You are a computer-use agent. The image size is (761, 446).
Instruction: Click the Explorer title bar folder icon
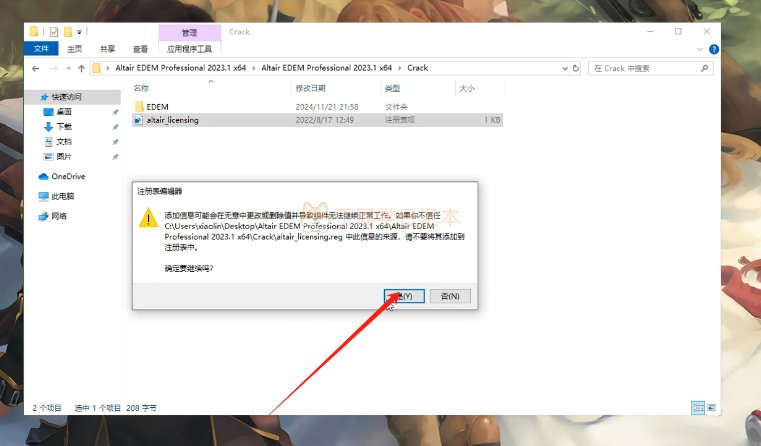point(34,32)
